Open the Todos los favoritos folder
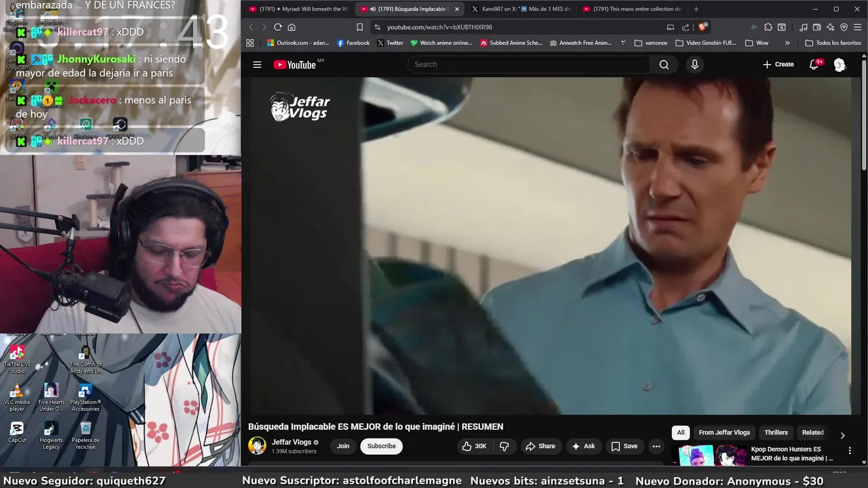868x488 pixels. (x=833, y=43)
